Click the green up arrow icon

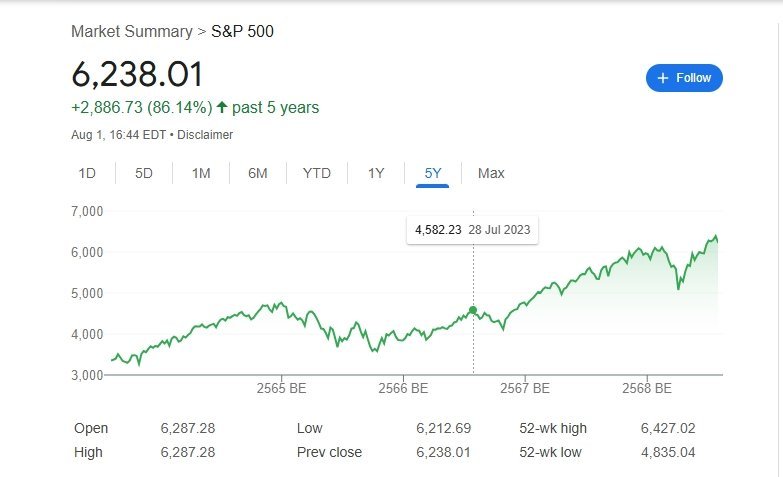coord(222,107)
